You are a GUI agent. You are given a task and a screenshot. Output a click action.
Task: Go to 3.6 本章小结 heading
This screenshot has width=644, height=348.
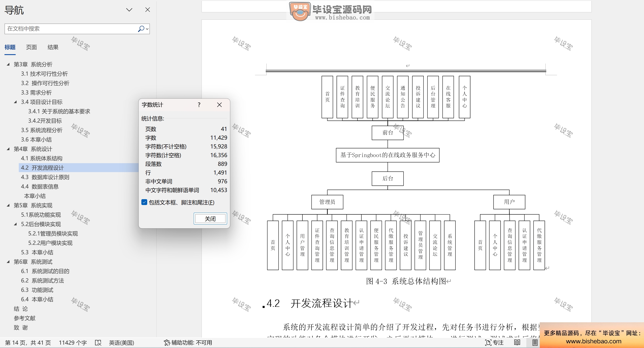[36, 140]
